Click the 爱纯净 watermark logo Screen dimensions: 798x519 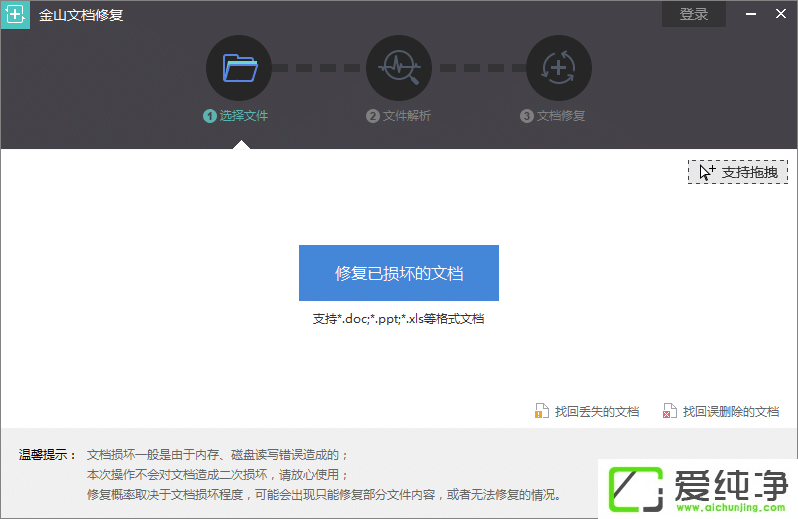(697, 489)
